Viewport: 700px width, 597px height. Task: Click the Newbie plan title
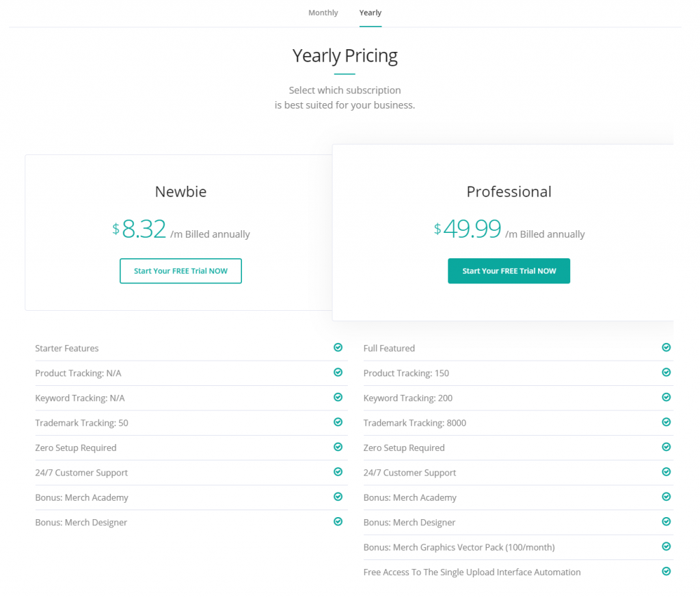click(x=180, y=192)
